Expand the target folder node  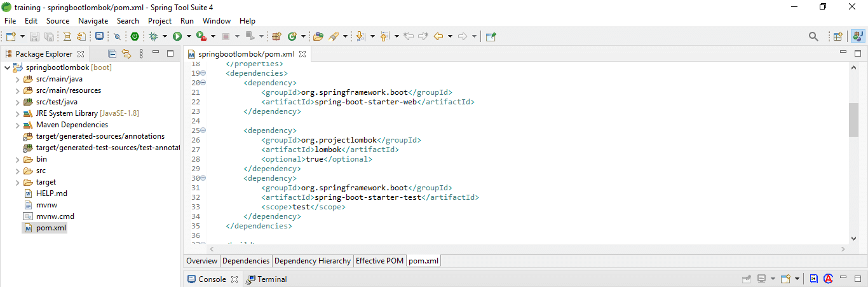[x=17, y=182]
